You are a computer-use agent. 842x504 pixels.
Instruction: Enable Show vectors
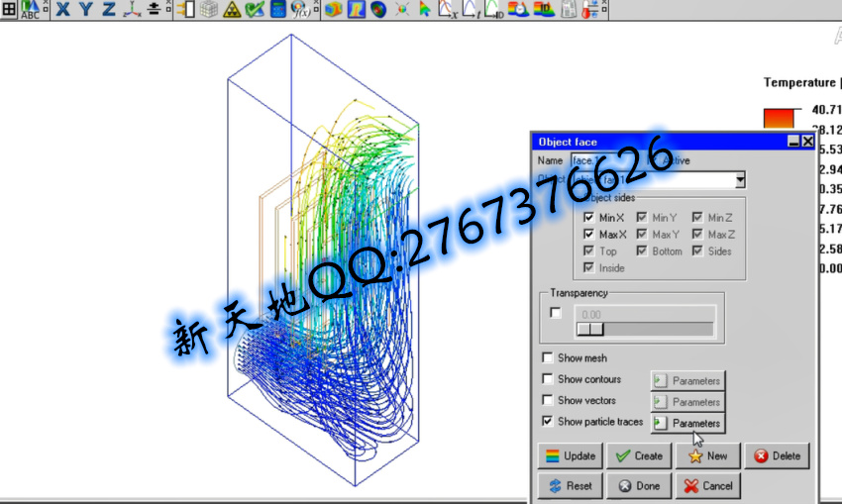[x=547, y=400]
